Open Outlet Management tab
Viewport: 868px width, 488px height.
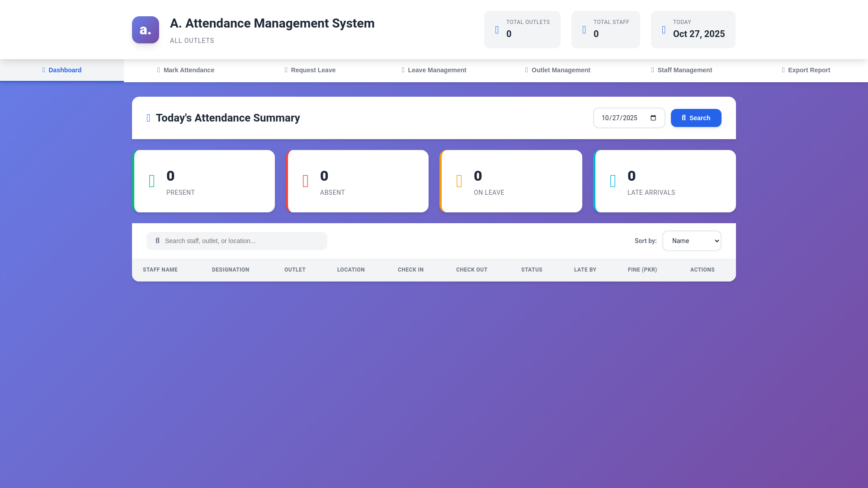tap(558, 70)
